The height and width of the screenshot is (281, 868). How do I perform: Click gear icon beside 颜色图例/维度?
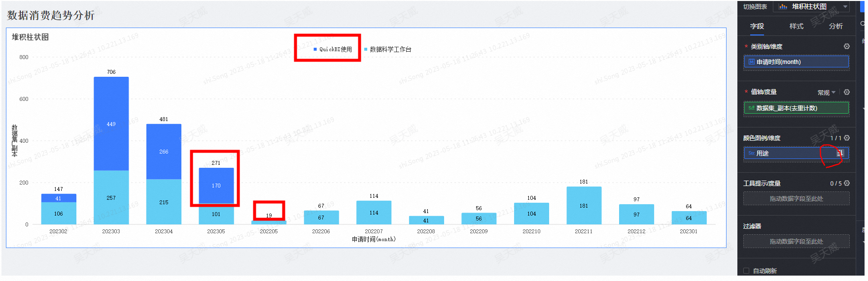846,138
